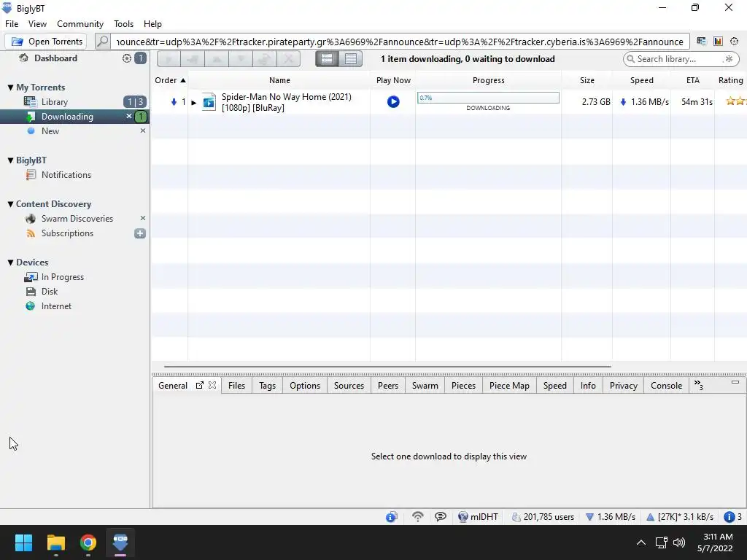This screenshot has width=747, height=560.
Task: Click the move up arrow toolbar icon
Action: pos(217,59)
